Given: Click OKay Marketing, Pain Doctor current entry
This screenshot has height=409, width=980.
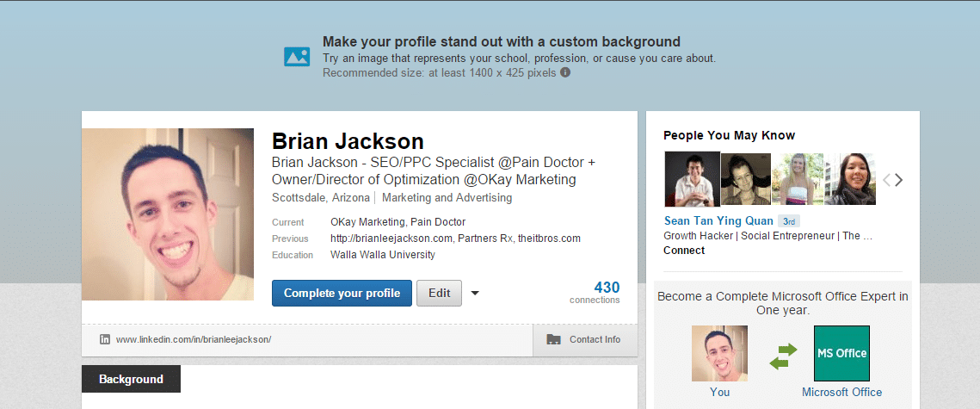Looking at the screenshot, I should click(x=398, y=222).
